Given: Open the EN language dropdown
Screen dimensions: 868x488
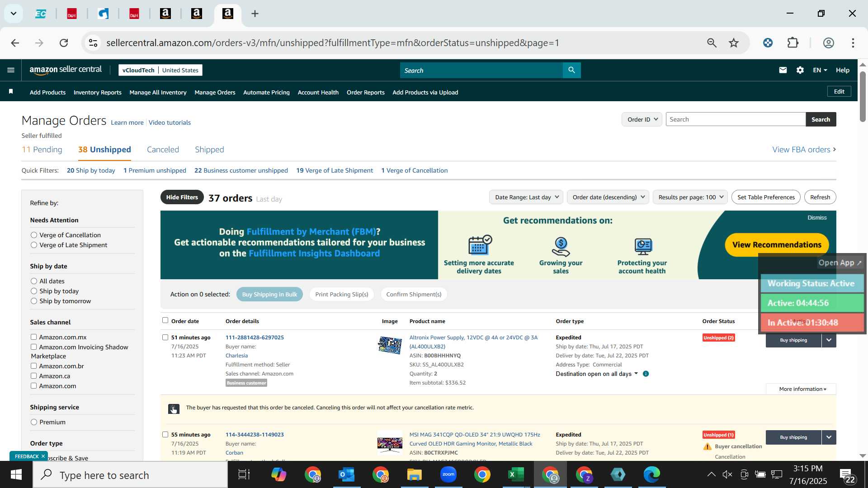Looking at the screenshot, I should pos(820,70).
